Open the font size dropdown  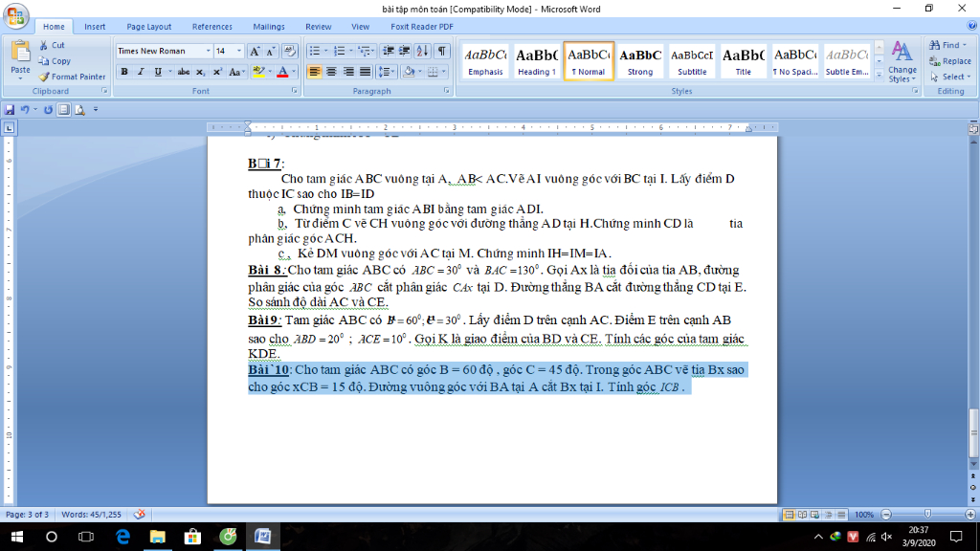[238, 52]
